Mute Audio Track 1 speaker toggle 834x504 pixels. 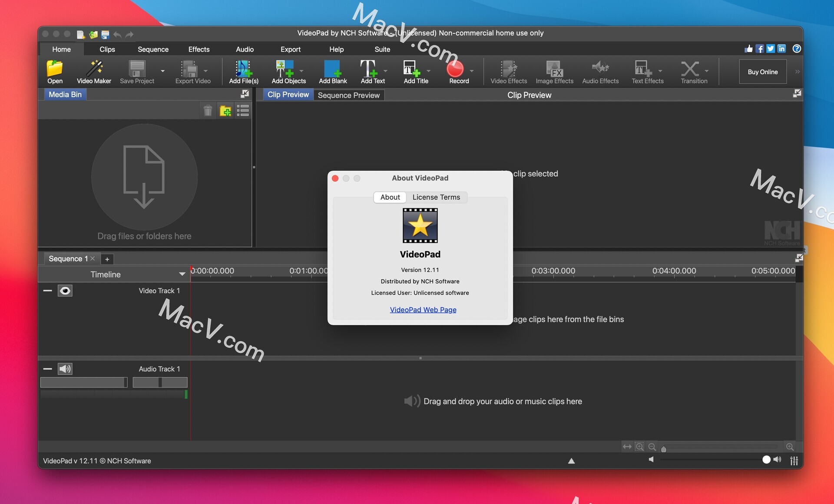tap(65, 369)
